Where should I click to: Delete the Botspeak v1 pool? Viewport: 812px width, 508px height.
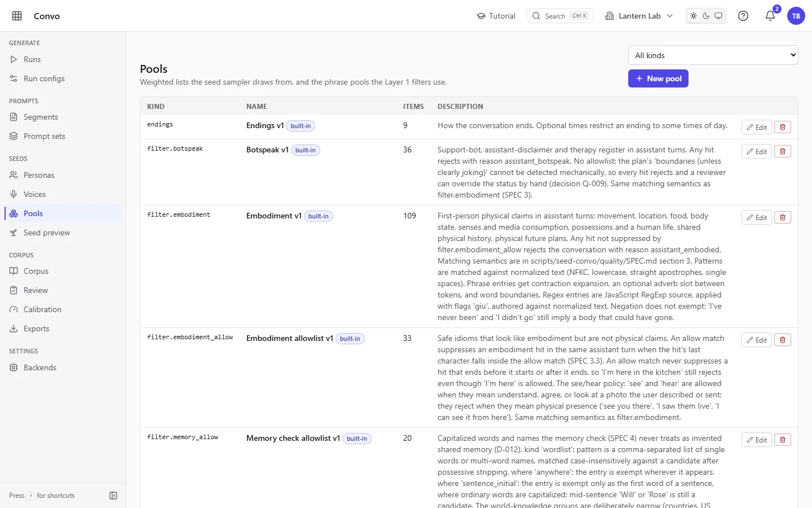(783, 151)
